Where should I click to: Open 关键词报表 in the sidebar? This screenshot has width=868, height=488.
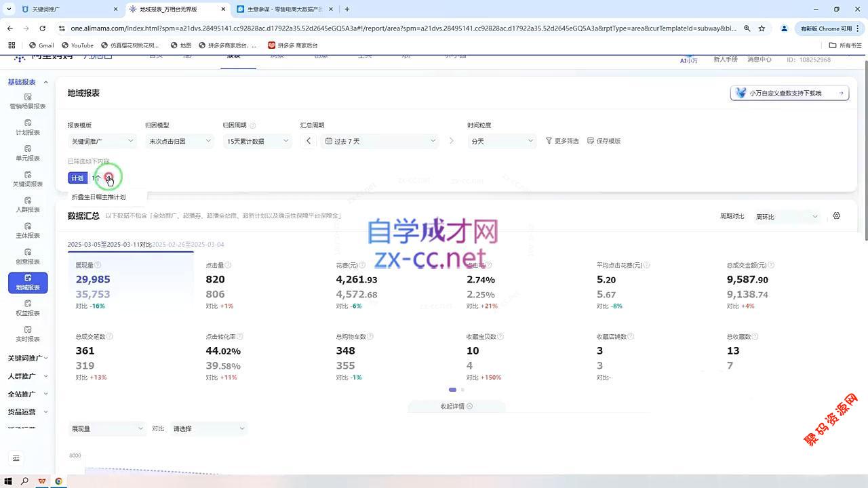[28, 179]
